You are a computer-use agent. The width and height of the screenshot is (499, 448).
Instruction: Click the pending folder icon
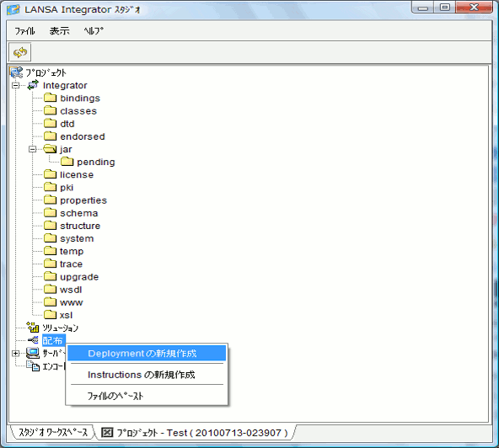[x=67, y=162]
